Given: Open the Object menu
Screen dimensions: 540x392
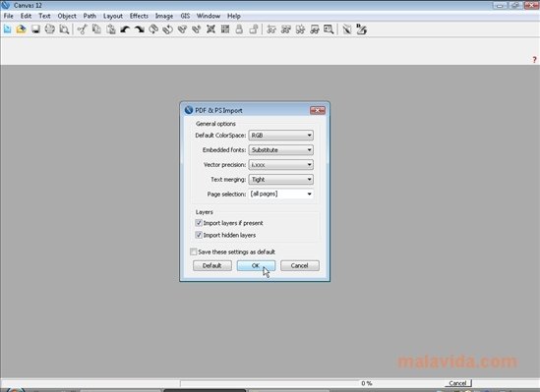Looking at the screenshot, I should pos(67,16).
